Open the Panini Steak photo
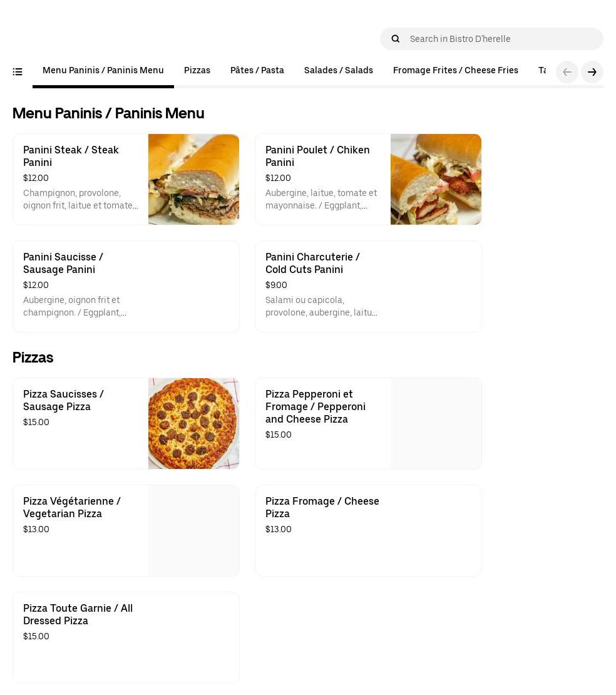Viewport: 616px width, 695px height. click(x=193, y=179)
